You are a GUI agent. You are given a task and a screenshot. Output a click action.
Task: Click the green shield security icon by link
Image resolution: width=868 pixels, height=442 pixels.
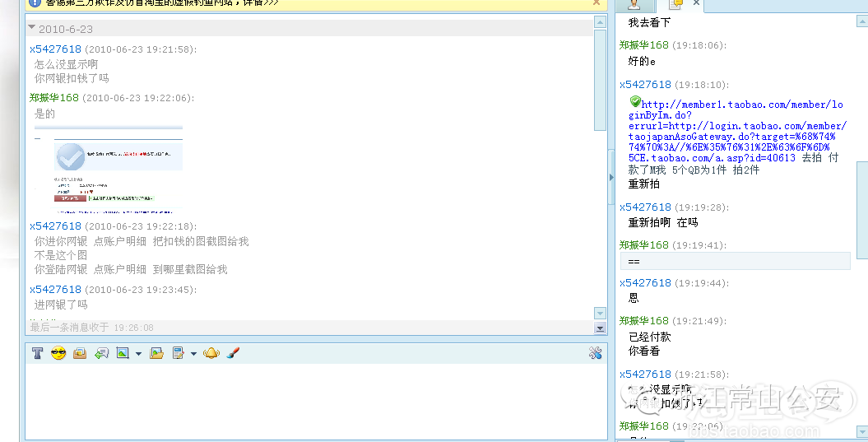click(635, 102)
